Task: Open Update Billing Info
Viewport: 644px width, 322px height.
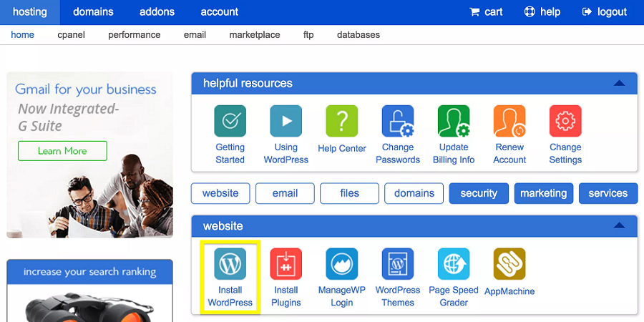Action: pyautogui.click(x=454, y=121)
